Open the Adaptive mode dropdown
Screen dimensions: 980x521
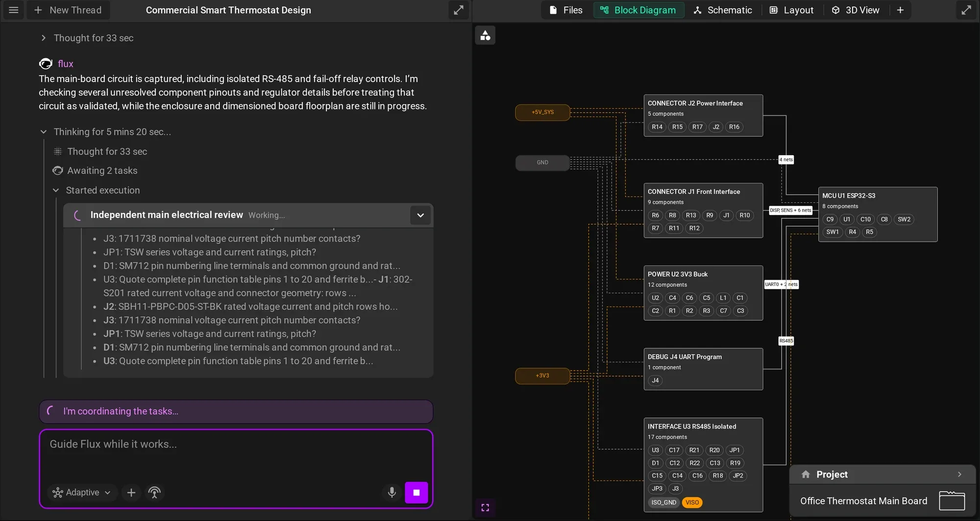point(82,493)
